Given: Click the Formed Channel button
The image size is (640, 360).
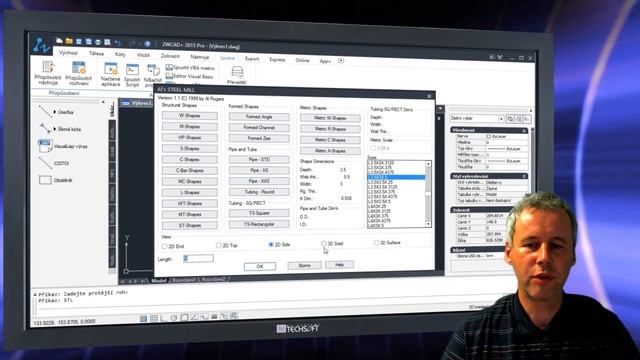Looking at the screenshot, I should point(259,127).
